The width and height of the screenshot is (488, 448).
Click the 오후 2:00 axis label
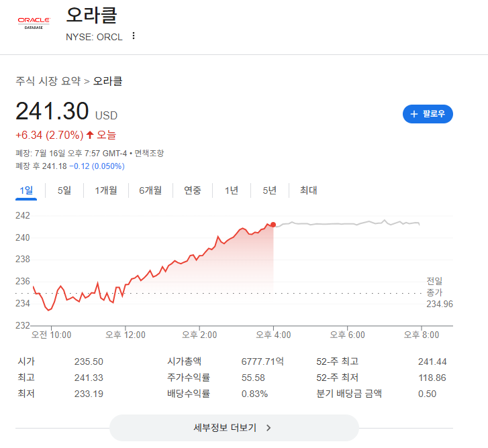199,335
